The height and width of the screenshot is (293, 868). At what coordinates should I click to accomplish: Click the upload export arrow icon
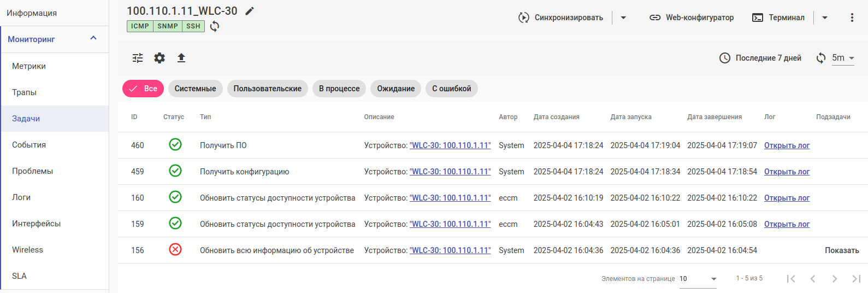[181, 58]
